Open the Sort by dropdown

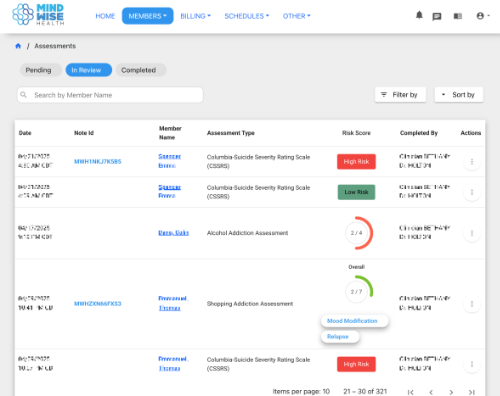click(459, 95)
